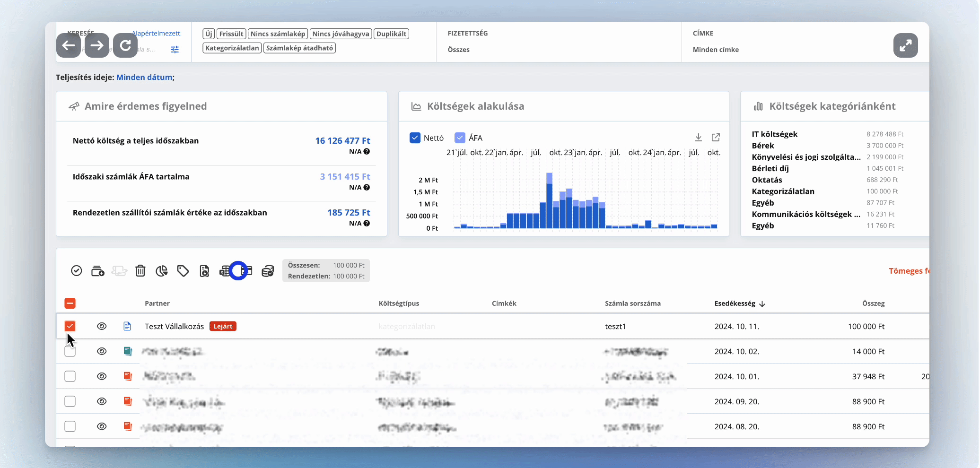Expand to fullscreen with the arrows icon
Screen dimensions: 980x468
(x=906, y=45)
